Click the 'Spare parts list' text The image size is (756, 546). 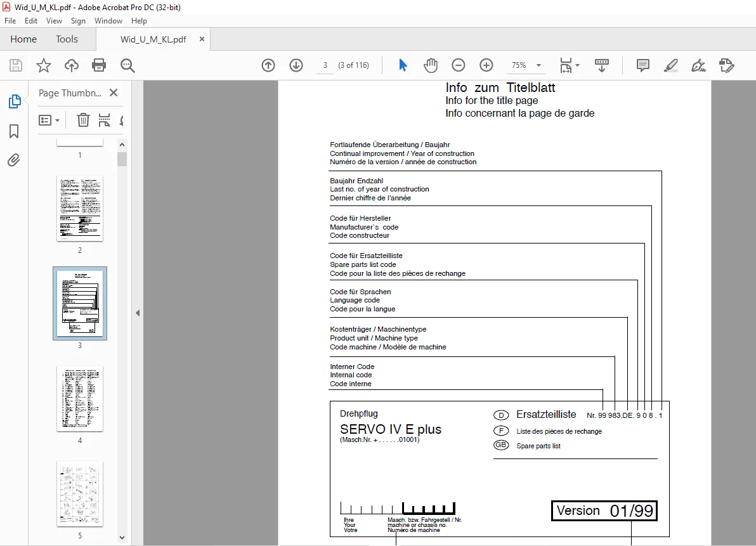click(538, 446)
